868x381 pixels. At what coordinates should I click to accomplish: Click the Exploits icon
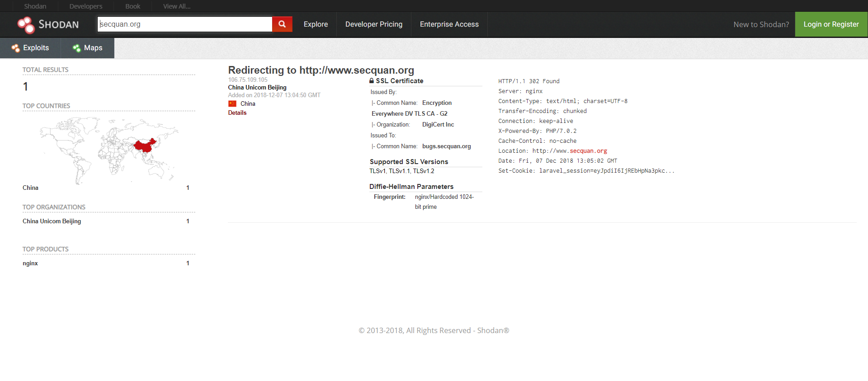click(x=16, y=48)
